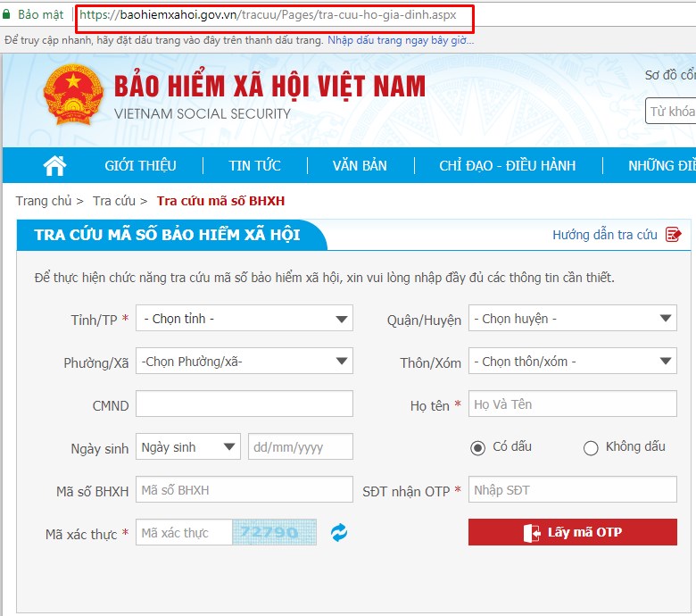Viewport: 696px width, 616px height.
Task: Open the VĂN BẢN menu
Action: (x=360, y=166)
